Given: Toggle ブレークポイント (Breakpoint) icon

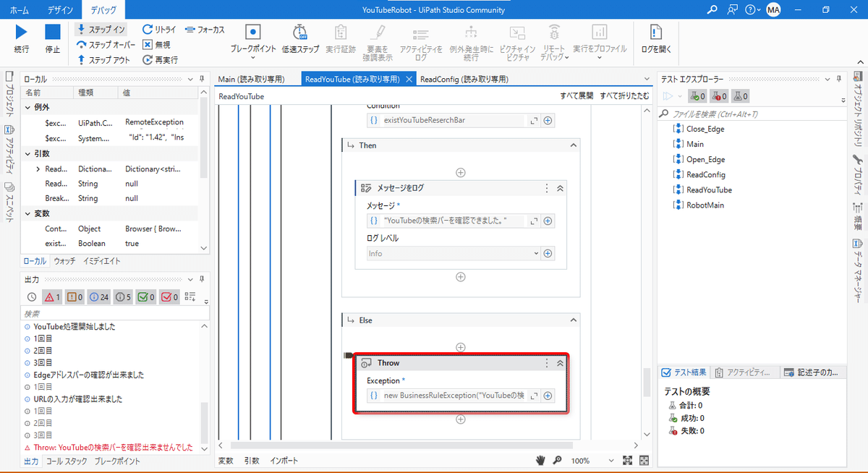Looking at the screenshot, I should [252, 33].
